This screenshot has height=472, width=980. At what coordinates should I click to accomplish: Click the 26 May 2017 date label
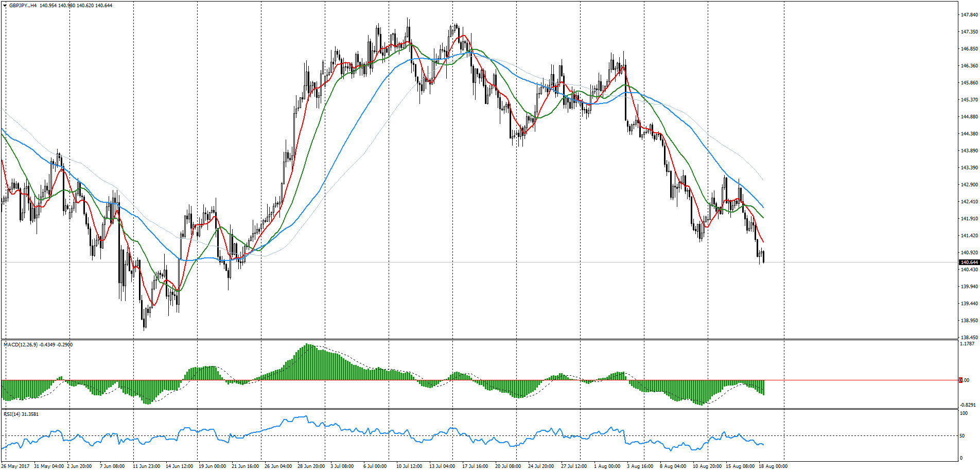[x=15, y=466]
